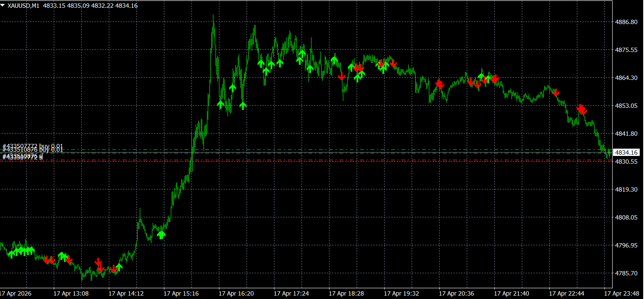Screen dimensions: 644x299
Task: Click the 4785.70 price scale label
Action: 626,273
